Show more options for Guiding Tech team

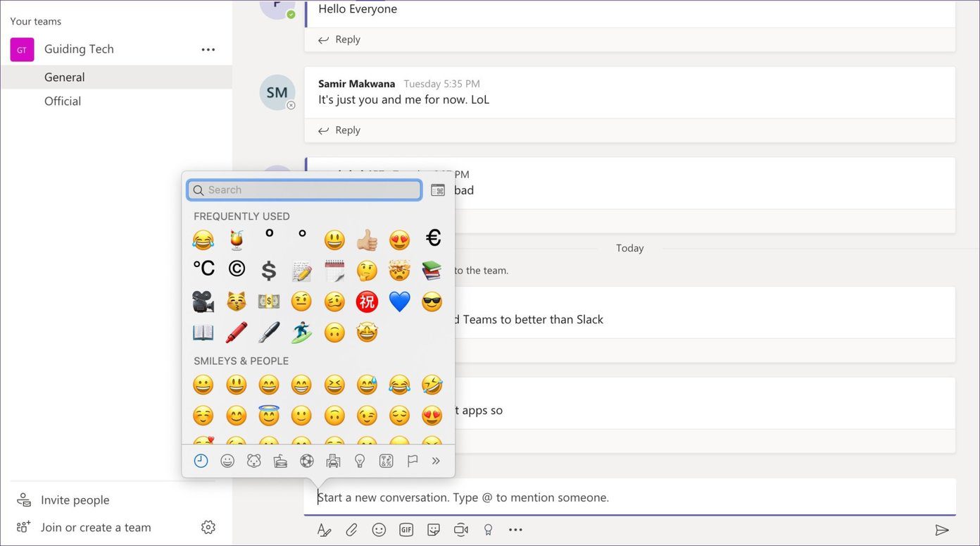(x=208, y=49)
